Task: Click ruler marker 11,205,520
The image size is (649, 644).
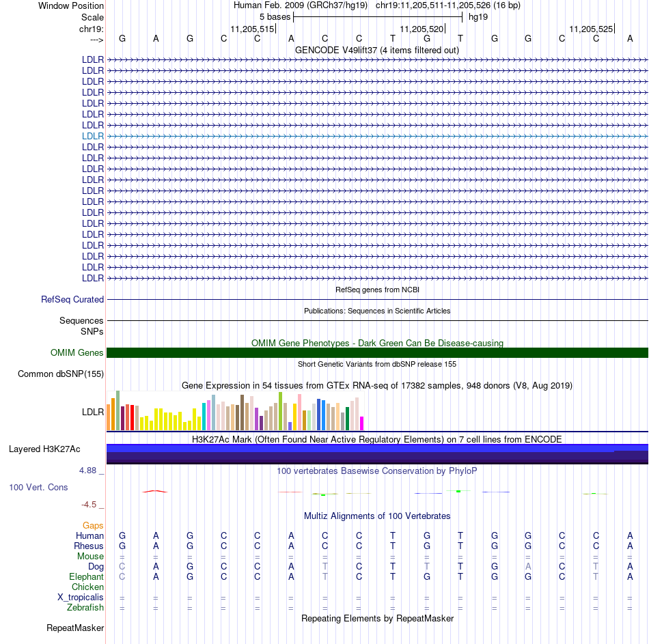Action: coord(422,29)
